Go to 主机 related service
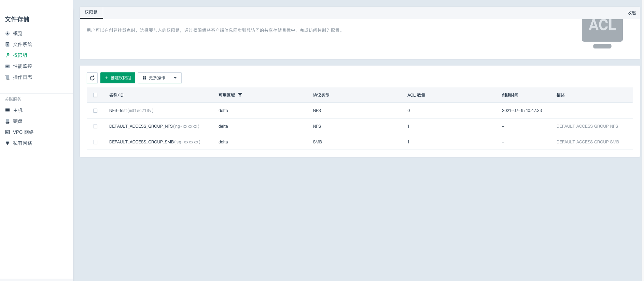This screenshot has height=281, width=644. (x=18, y=110)
